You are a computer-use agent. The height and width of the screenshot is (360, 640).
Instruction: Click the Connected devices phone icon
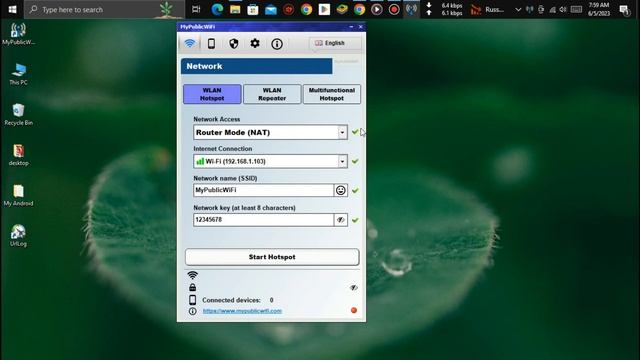click(x=192, y=300)
